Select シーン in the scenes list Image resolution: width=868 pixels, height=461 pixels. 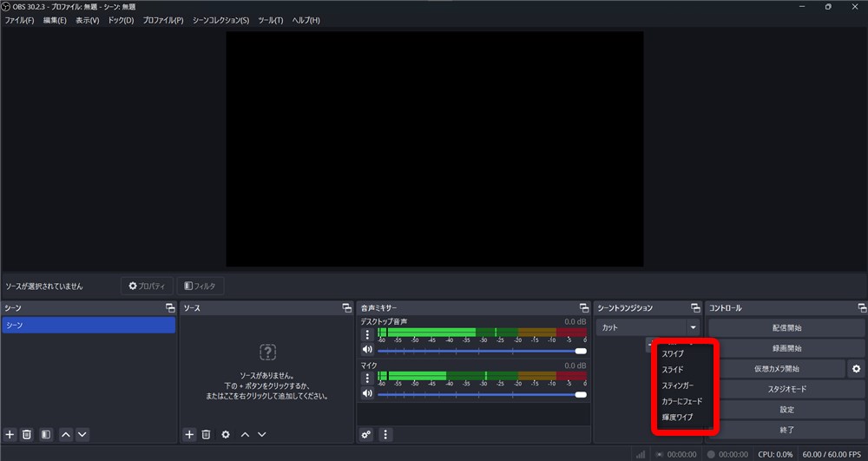point(89,325)
